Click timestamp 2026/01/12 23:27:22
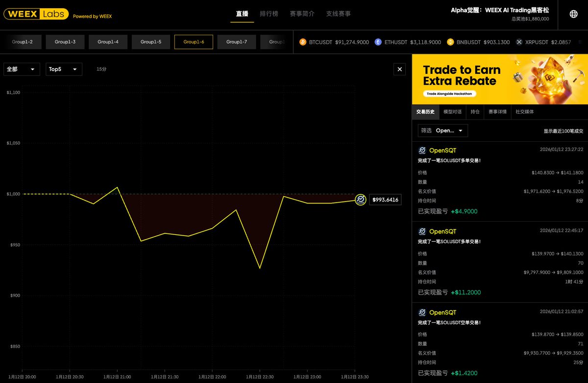The width and height of the screenshot is (588, 383). click(561, 149)
